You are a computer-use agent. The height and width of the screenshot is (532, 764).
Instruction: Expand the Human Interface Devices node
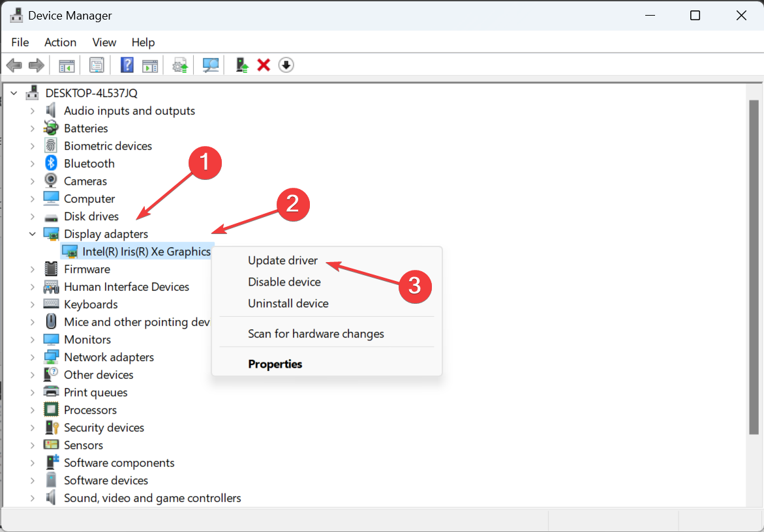point(32,287)
